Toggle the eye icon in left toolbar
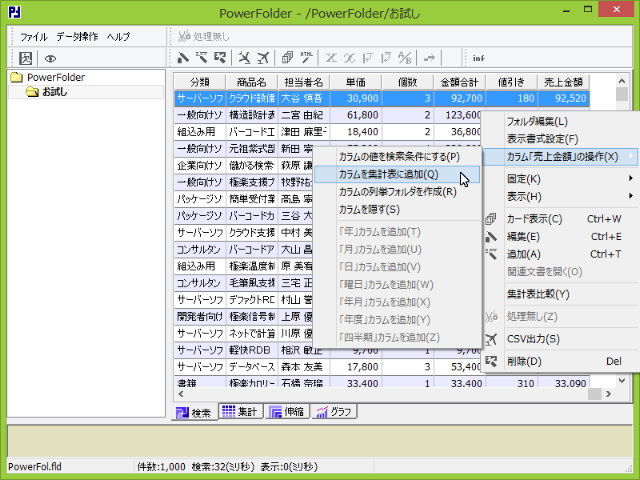640x480 pixels. coord(50,58)
